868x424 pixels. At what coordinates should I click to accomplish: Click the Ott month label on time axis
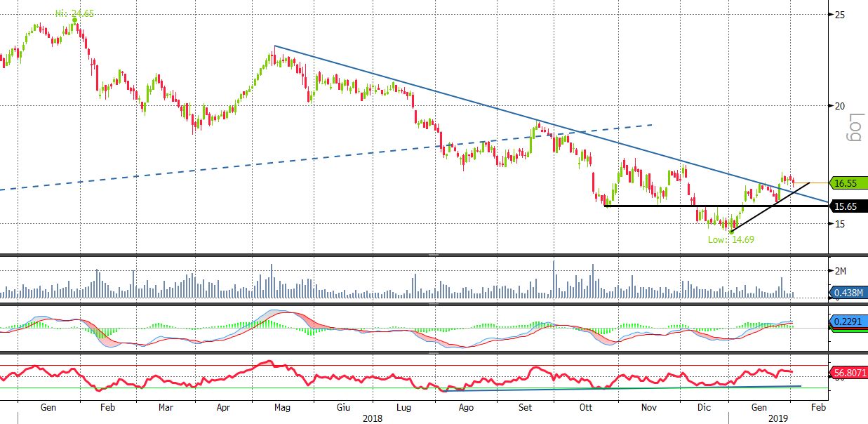[x=587, y=407]
